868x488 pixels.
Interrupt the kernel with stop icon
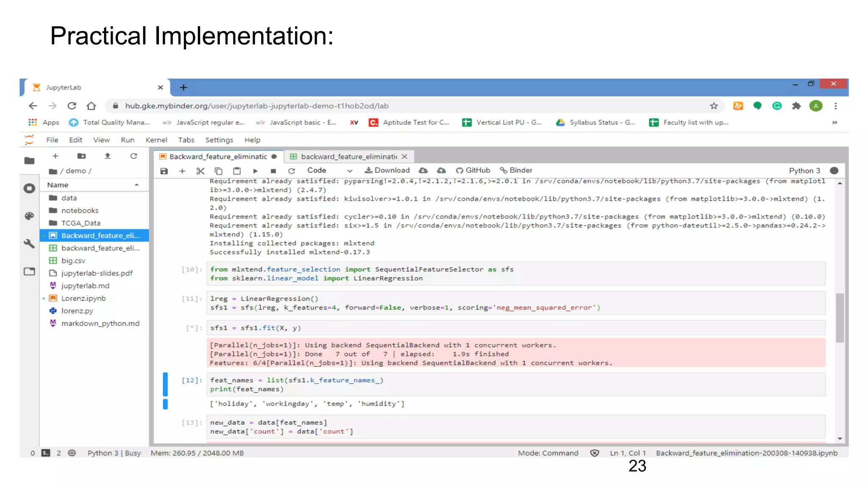coord(273,171)
